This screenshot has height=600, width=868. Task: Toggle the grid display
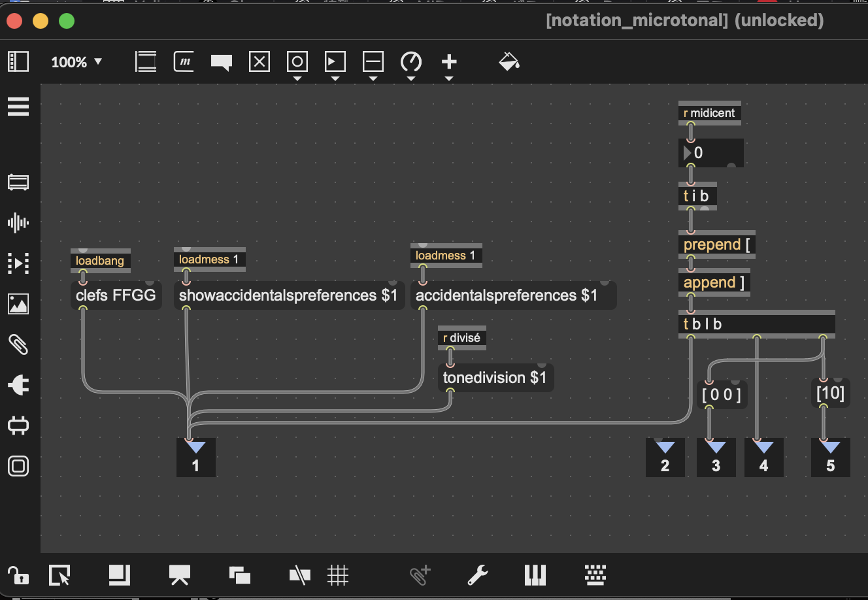tap(338, 575)
